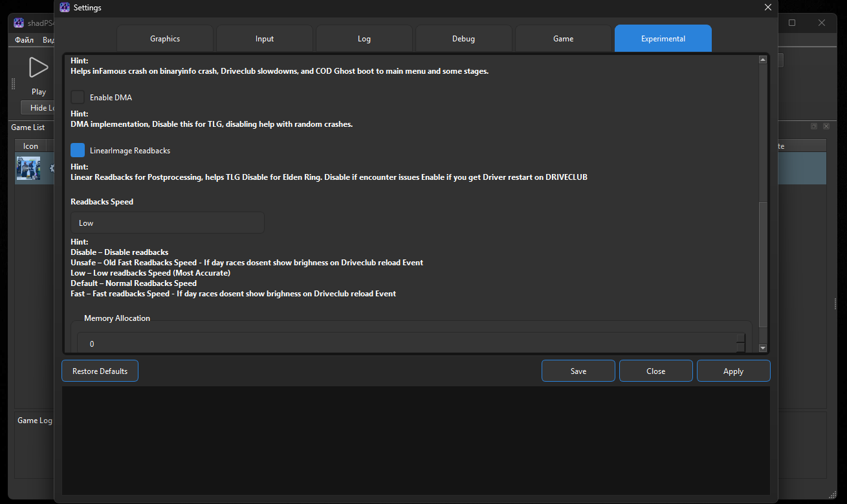Close the shadPS4 main window

pyautogui.click(x=822, y=23)
